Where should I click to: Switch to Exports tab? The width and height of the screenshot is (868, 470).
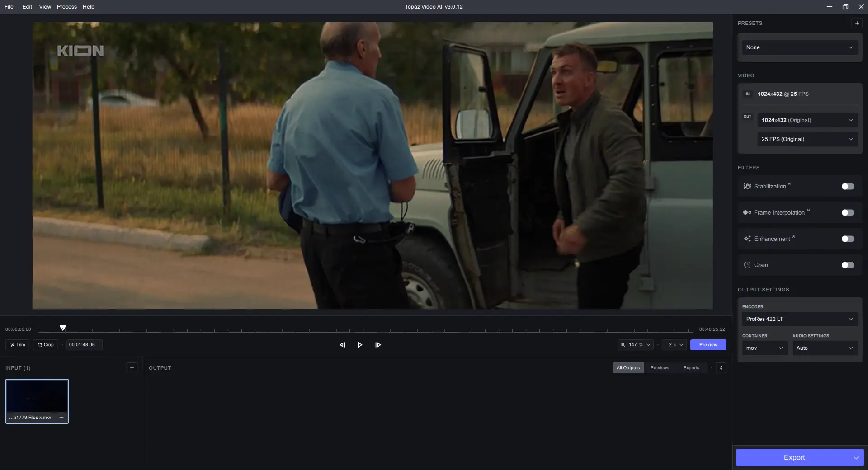(691, 368)
